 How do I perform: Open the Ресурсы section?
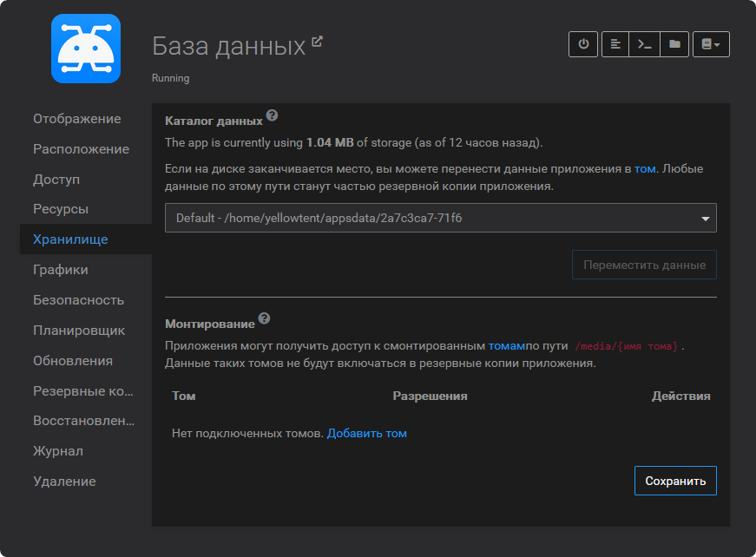tap(61, 209)
